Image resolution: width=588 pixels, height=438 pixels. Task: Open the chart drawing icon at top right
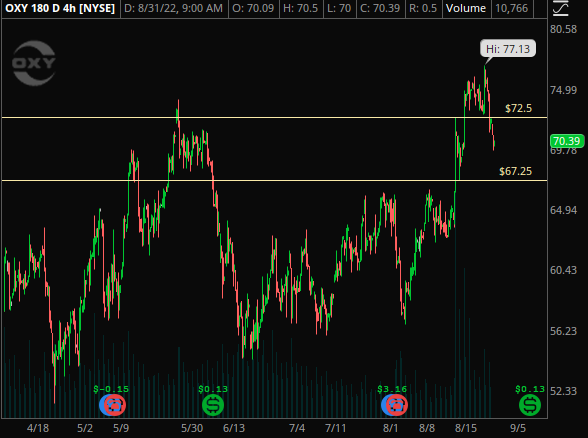[561, 8]
